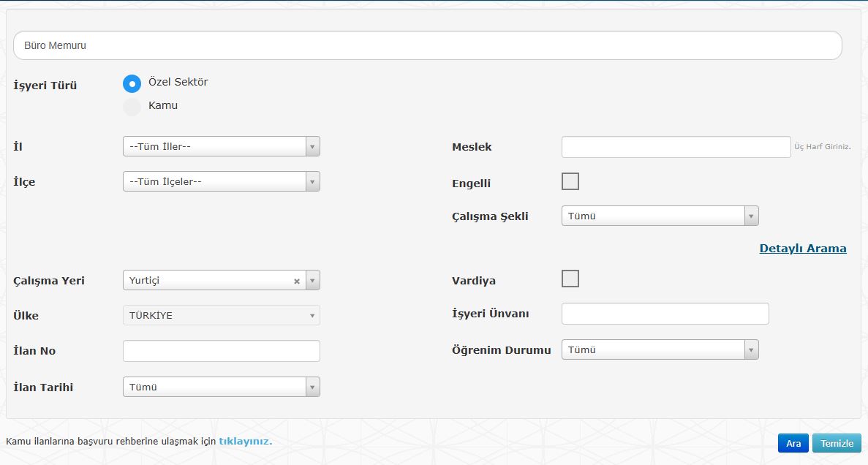Screen dimensions: 868x465
Task: Select the Kamu radio button
Action: pyautogui.click(x=132, y=107)
